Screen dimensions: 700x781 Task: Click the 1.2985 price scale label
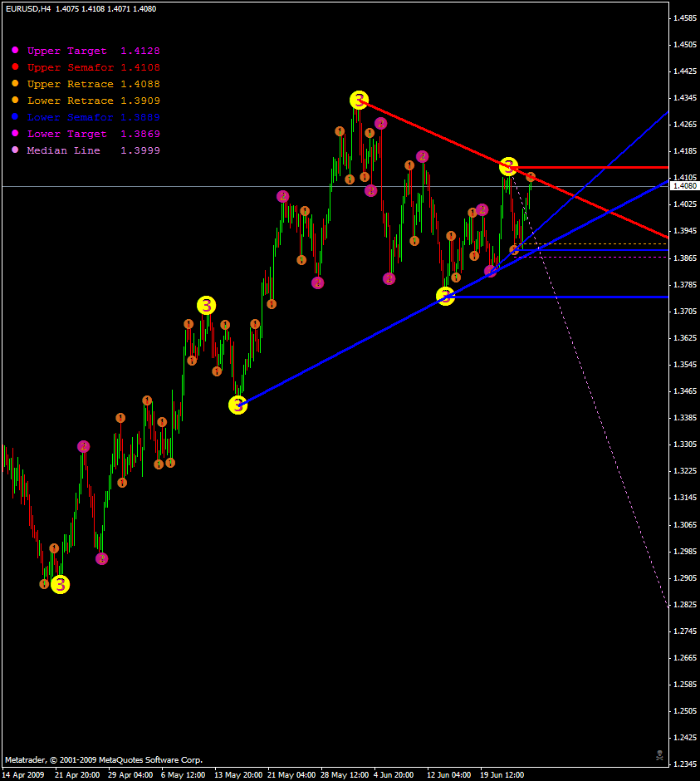pos(685,552)
